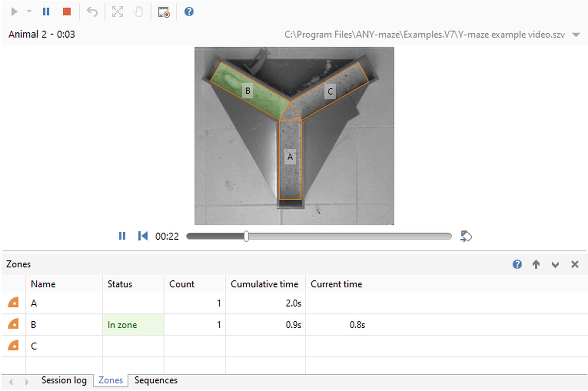
Task: Open dropdown next to play button
Action: [29, 12]
